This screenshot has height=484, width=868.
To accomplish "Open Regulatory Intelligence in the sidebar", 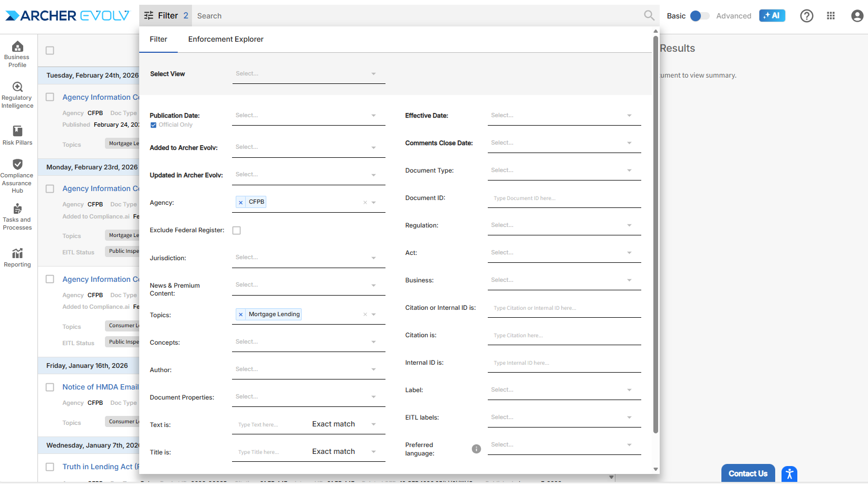I will pos(17,95).
